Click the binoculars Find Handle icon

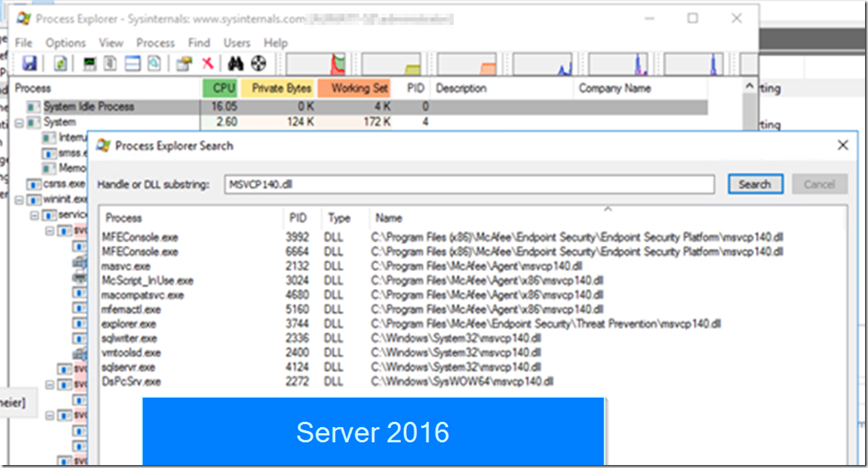point(236,64)
